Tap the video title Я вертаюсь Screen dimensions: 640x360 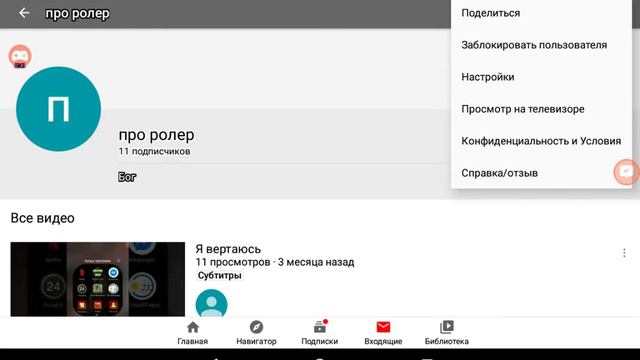click(228, 249)
